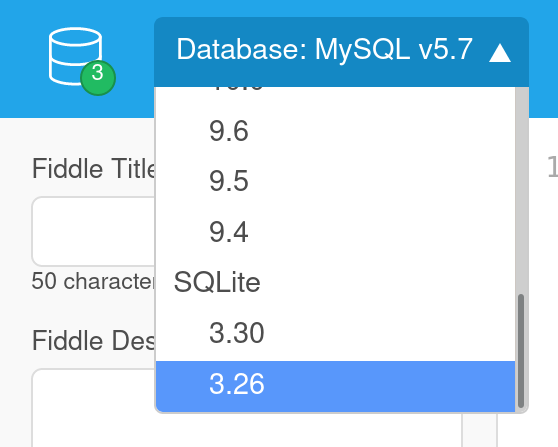Choose the highlighted 3.26 option

[x=335, y=386]
